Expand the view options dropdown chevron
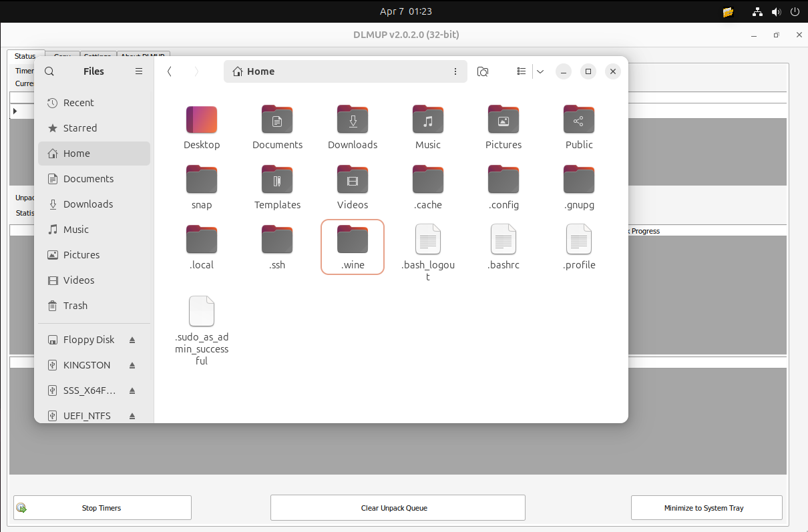The image size is (808, 532). click(x=540, y=71)
